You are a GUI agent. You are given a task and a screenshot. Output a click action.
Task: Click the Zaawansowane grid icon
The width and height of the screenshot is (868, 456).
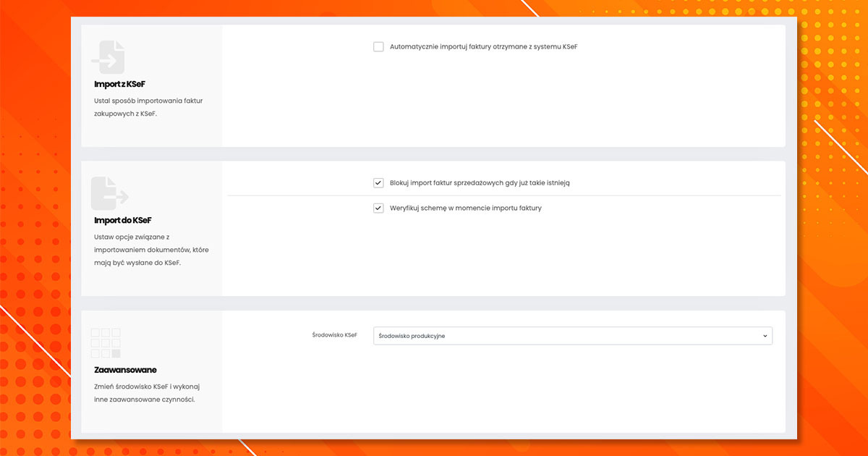pos(106,343)
